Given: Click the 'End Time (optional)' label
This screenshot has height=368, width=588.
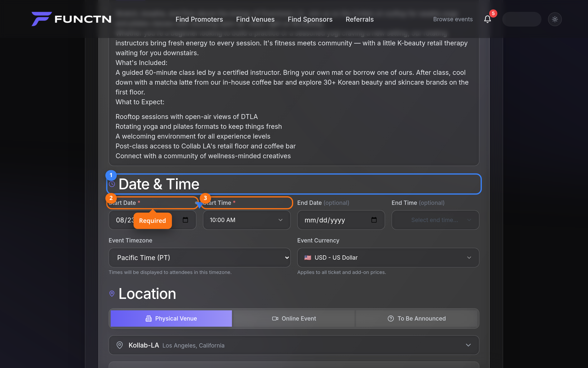Looking at the screenshot, I should [x=418, y=203].
